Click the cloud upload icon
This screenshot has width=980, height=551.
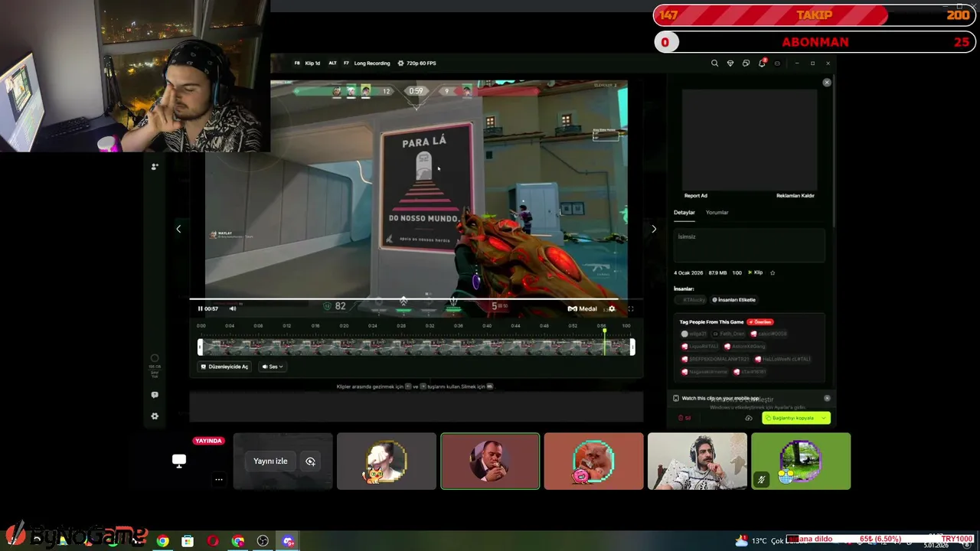(x=749, y=418)
